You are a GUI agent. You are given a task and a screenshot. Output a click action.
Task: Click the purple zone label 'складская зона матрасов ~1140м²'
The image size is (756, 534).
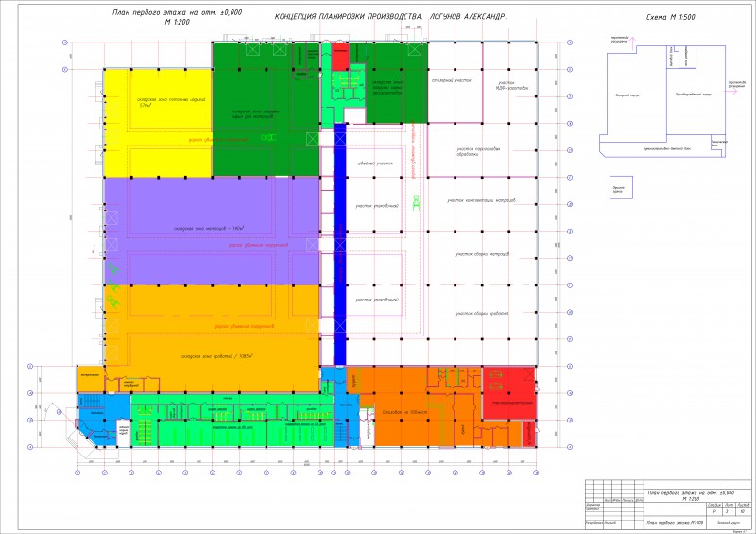point(209,228)
